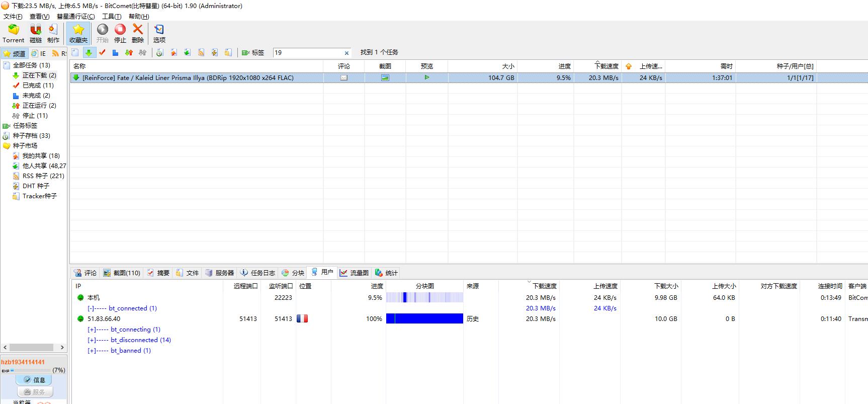Open the 查看(V) menu
868x404 pixels.
40,16
